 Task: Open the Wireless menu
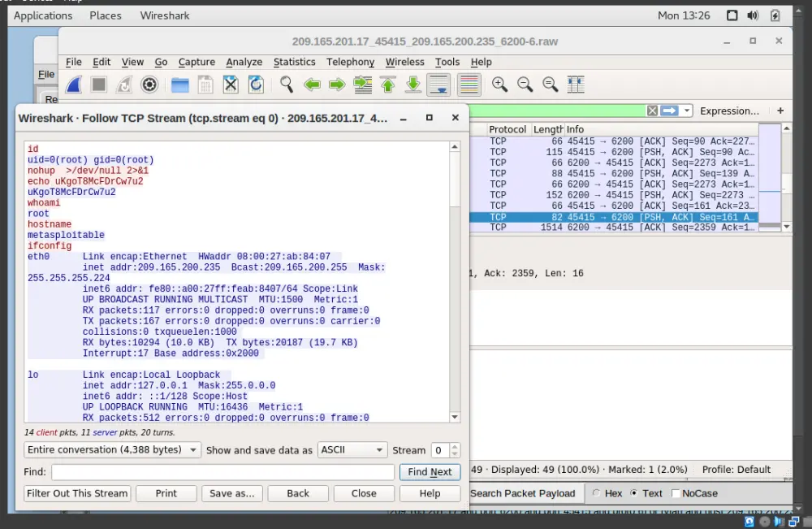pyautogui.click(x=404, y=62)
